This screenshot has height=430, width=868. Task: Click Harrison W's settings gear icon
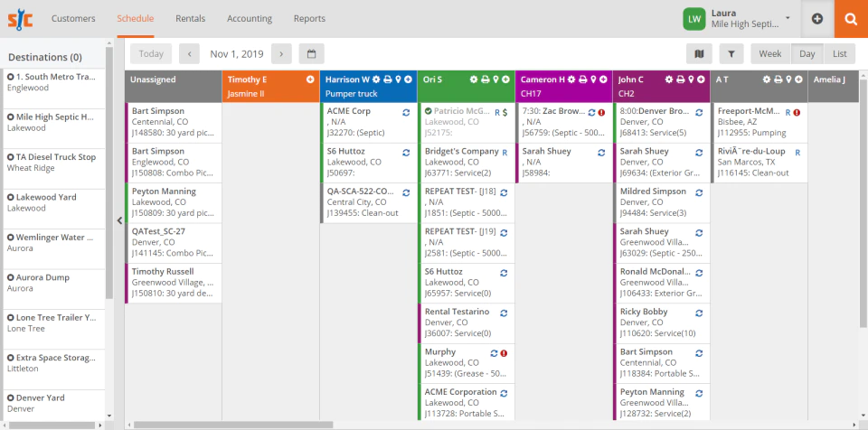(x=376, y=79)
